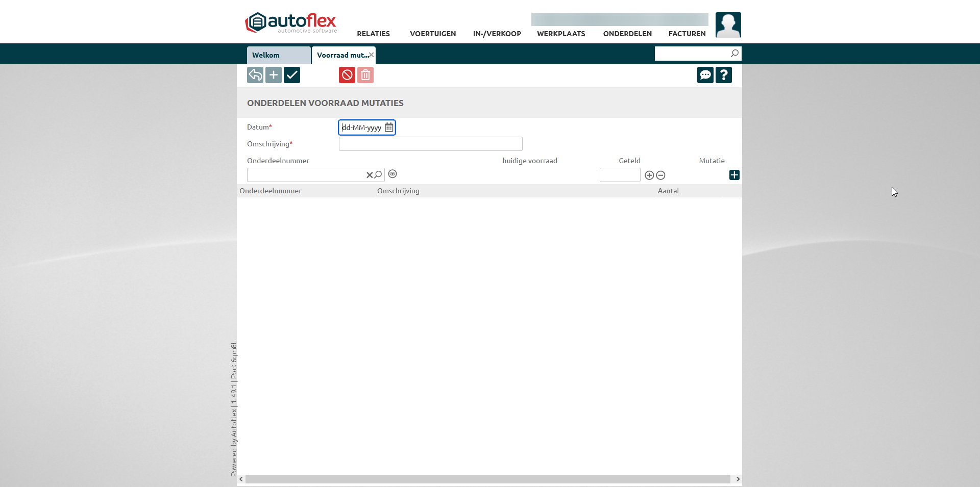Save with the checkmark icon
The width and height of the screenshot is (980, 487).
coord(292,75)
